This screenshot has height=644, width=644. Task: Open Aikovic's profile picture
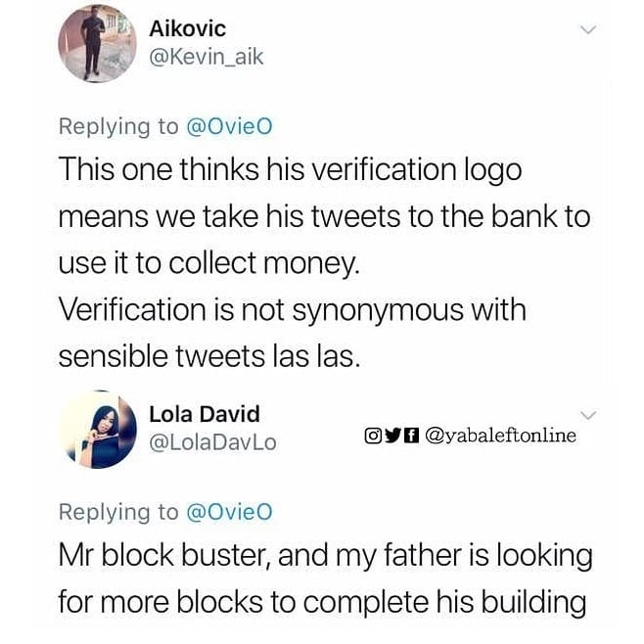(x=96, y=44)
